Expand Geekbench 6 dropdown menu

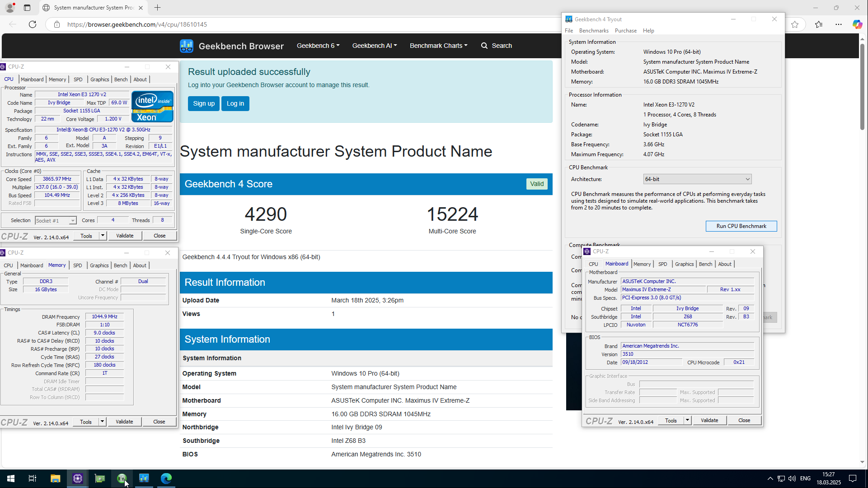click(318, 46)
